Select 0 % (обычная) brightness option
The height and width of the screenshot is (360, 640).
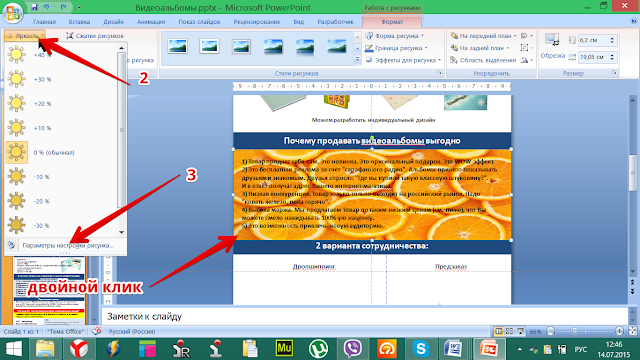(61, 152)
